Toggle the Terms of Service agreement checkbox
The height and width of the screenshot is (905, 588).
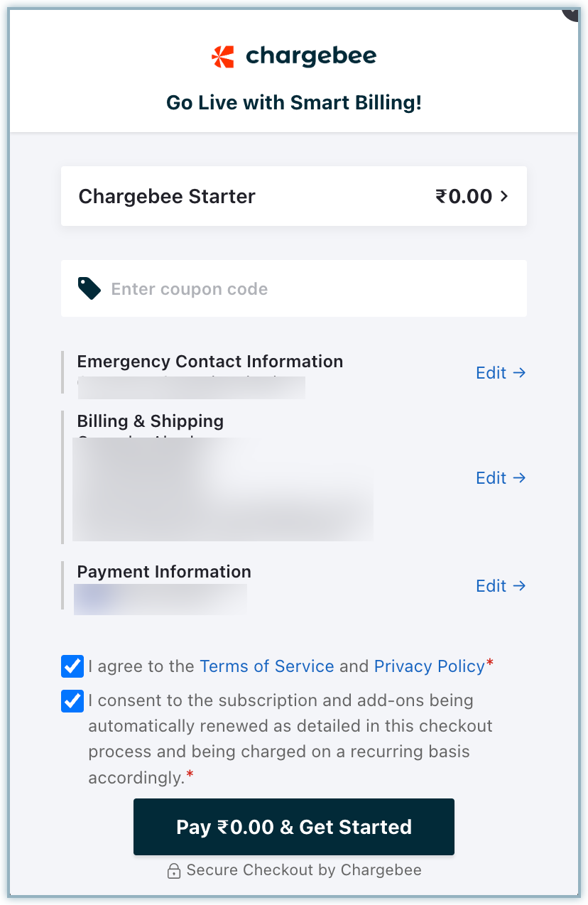72,666
